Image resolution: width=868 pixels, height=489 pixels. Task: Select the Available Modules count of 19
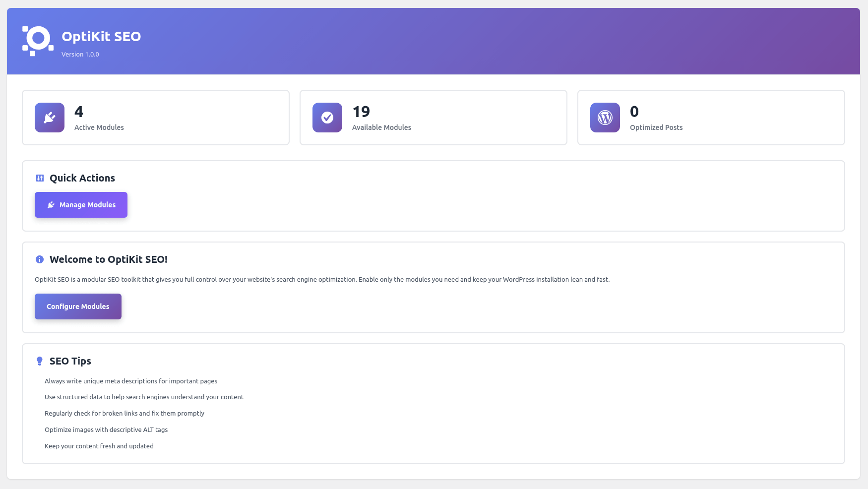point(361,112)
